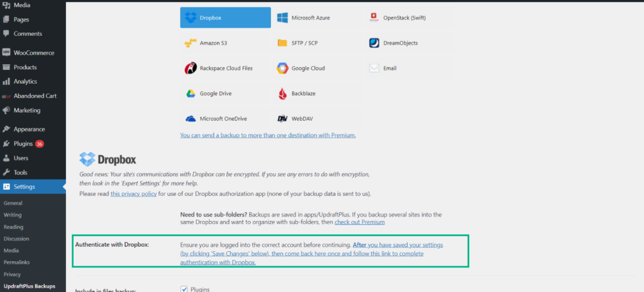Click the Plugins update count badge 36
The image size is (644, 292).
point(40,144)
